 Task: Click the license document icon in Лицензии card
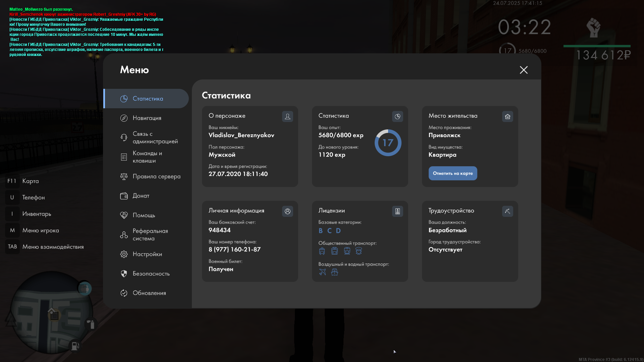(x=397, y=211)
